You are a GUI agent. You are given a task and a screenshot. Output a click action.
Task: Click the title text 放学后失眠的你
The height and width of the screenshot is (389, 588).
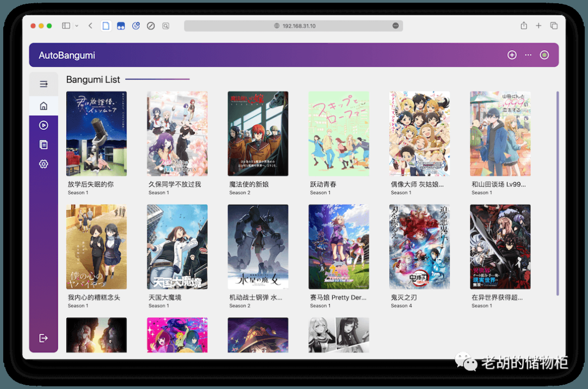[x=90, y=184]
